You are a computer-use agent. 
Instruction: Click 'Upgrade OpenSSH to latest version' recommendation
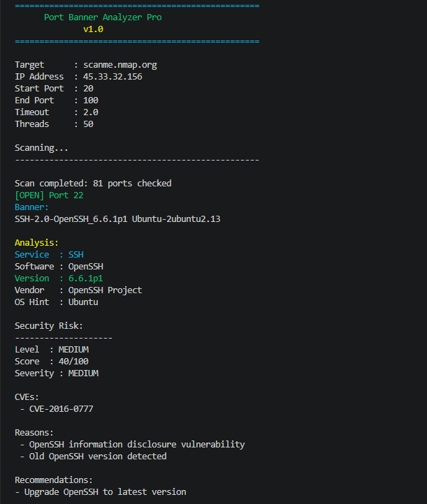[106, 492]
